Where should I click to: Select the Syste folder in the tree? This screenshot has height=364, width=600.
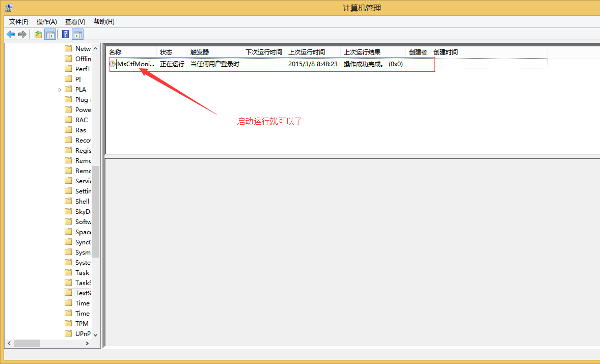[x=83, y=262]
